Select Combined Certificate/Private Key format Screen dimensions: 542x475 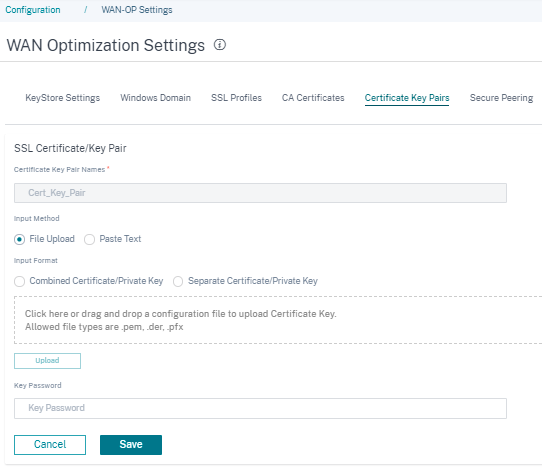point(19,281)
